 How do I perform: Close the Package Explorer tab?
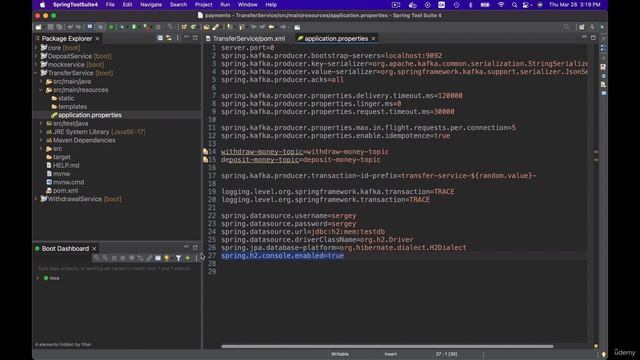(97, 39)
